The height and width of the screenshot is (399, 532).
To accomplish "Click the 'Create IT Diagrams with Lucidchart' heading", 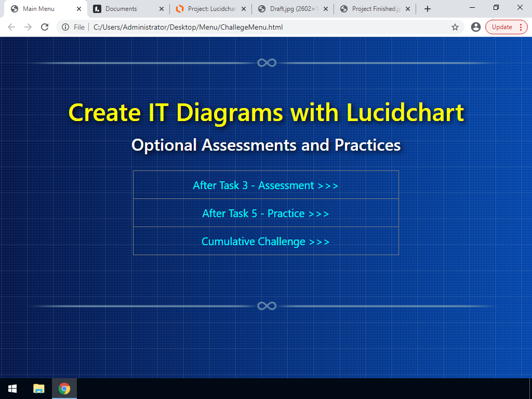I will pyautogui.click(x=266, y=113).
